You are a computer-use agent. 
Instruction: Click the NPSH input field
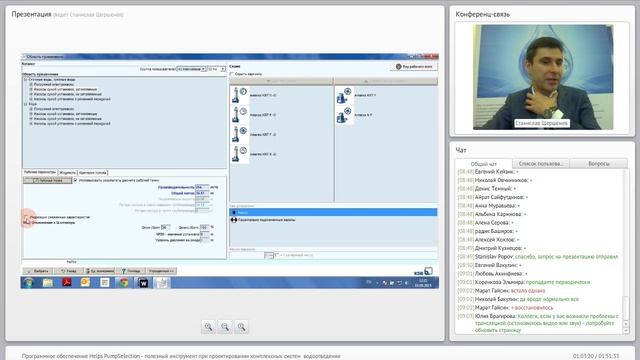(x=204, y=234)
